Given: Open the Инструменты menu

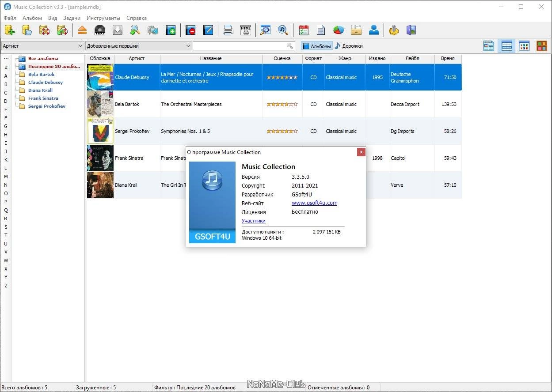Looking at the screenshot, I should point(103,18).
